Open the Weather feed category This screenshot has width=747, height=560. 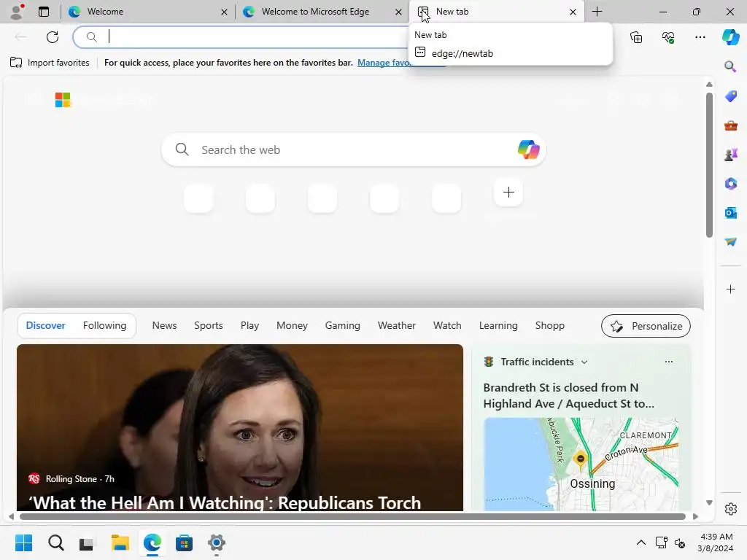396,325
